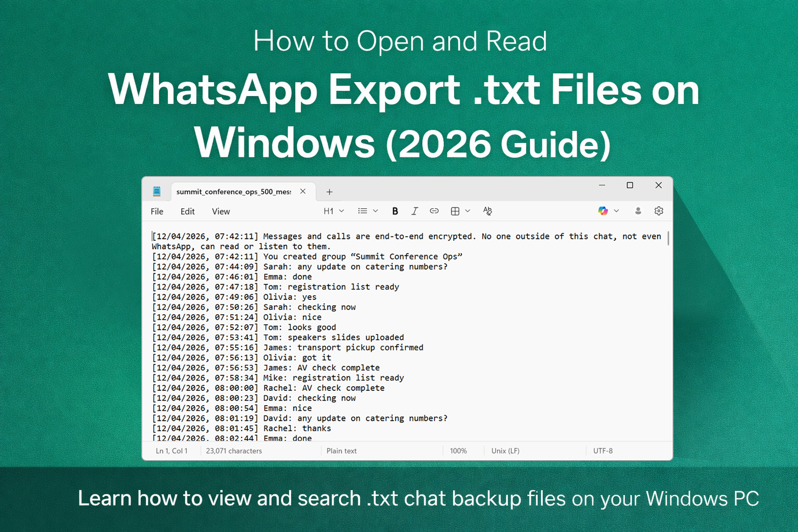Open a new tab with the plus button
The width and height of the screenshot is (798, 532).
329,192
